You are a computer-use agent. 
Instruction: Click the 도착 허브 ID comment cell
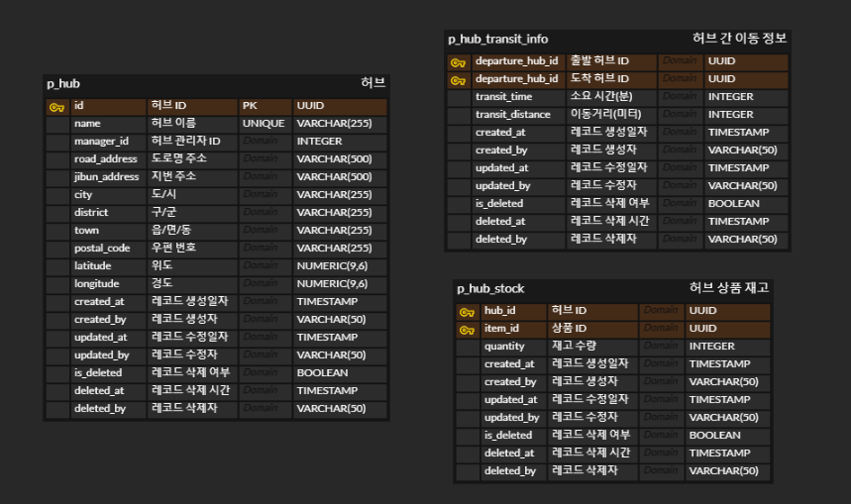click(611, 79)
